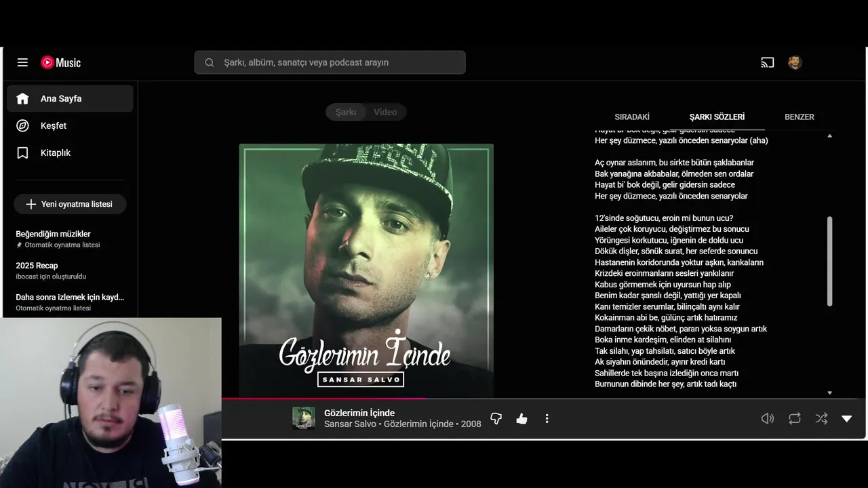Select the Şarkı Sözleri tab
This screenshot has width=868, height=488.
(717, 117)
